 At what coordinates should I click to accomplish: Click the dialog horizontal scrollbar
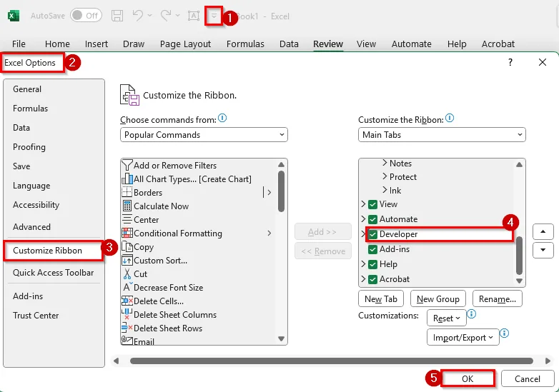[332, 361]
